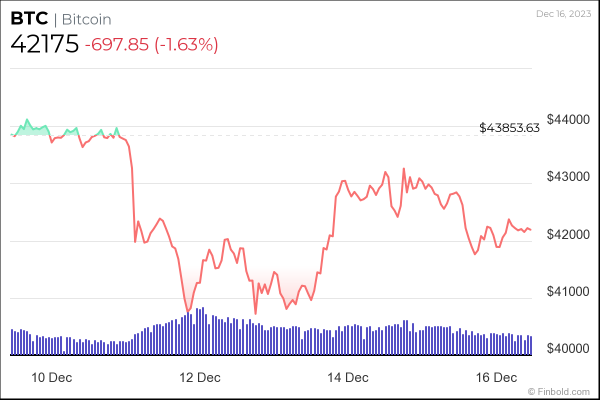Select the 12 Dec date marker

click(x=199, y=377)
